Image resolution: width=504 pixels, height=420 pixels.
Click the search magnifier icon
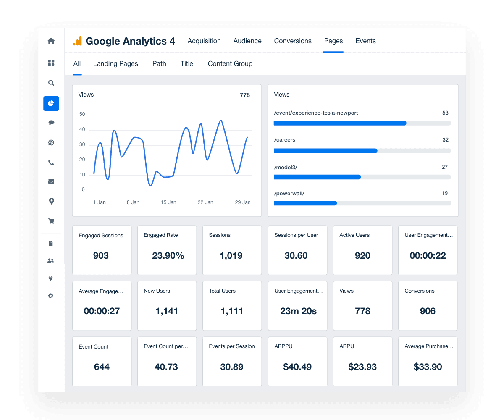(x=51, y=83)
